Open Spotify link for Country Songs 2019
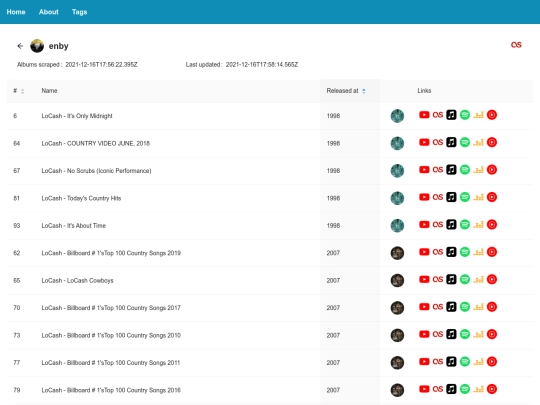 pos(465,252)
